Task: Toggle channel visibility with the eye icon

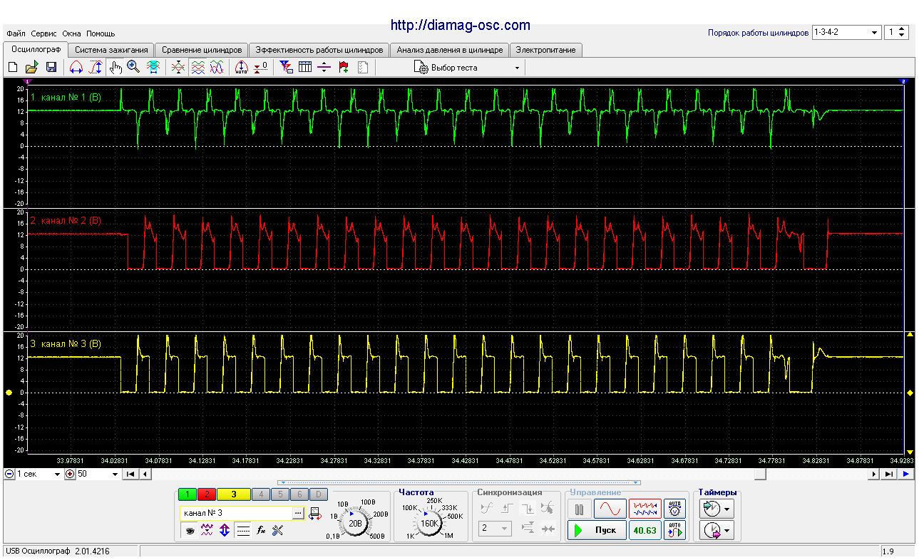Action: pyautogui.click(x=190, y=530)
